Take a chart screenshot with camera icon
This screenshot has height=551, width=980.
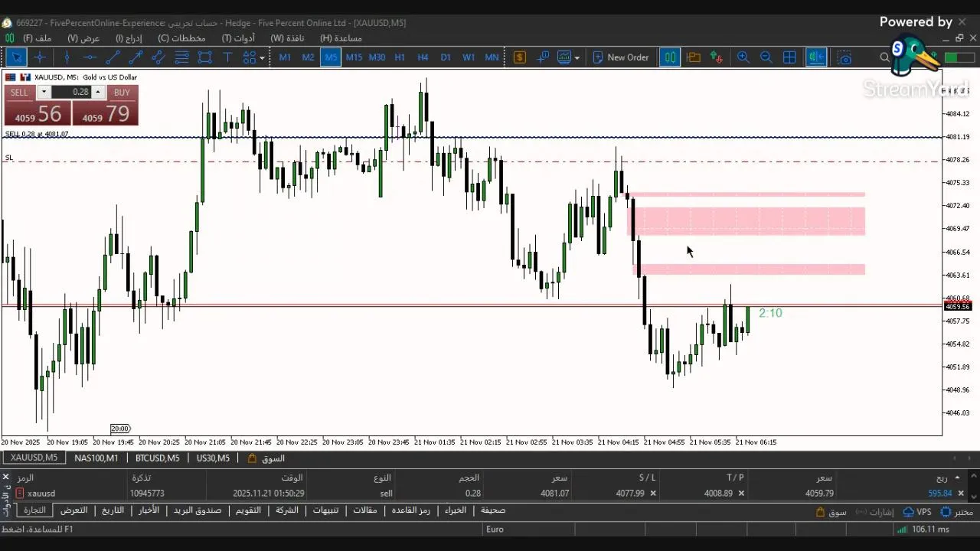click(844, 57)
